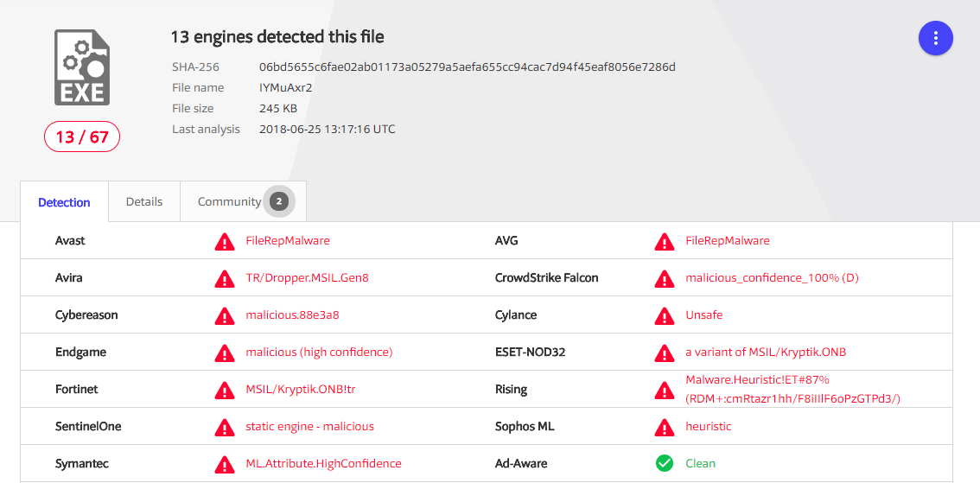
Task: Switch to the Detection tab
Action: tap(64, 202)
